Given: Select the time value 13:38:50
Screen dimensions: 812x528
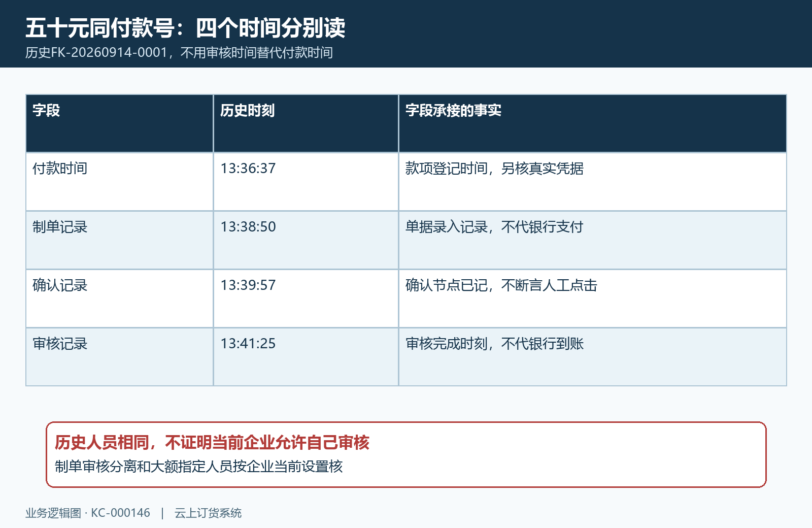Looking at the screenshot, I should [x=248, y=227].
